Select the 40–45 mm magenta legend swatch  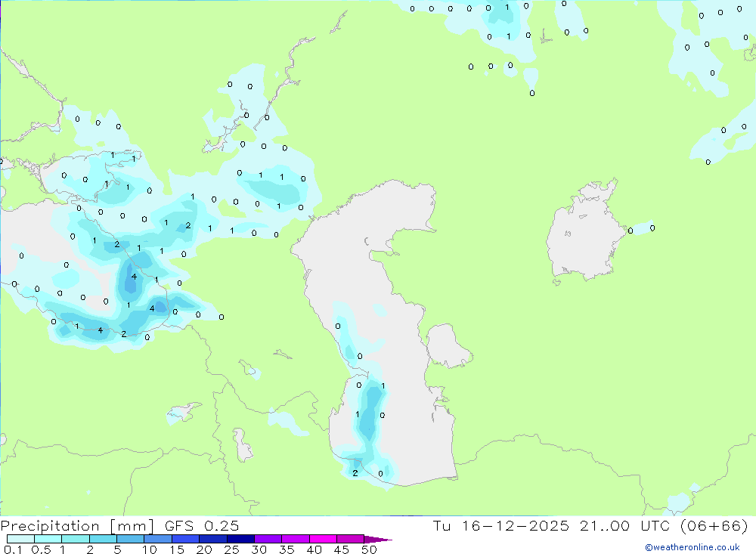[x=323, y=539]
